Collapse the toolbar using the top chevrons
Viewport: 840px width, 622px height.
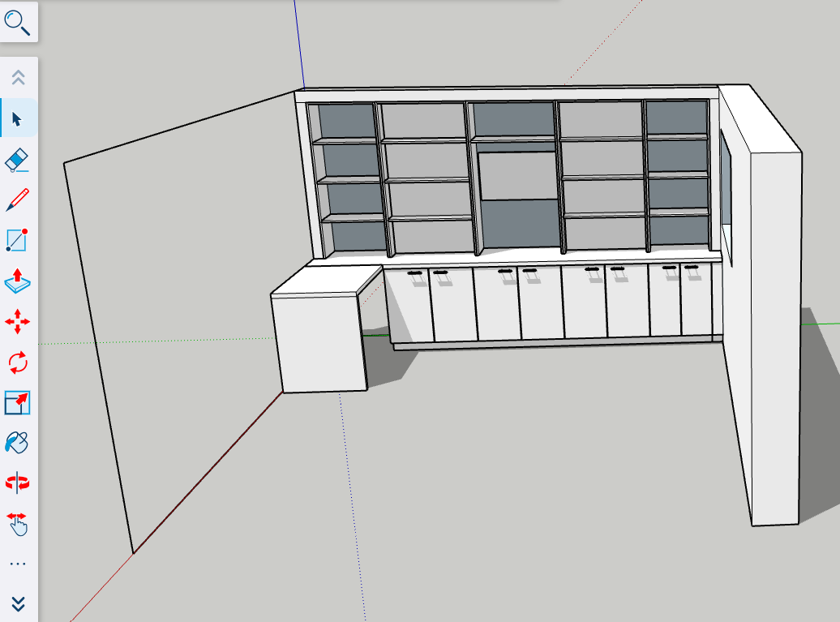tap(18, 78)
